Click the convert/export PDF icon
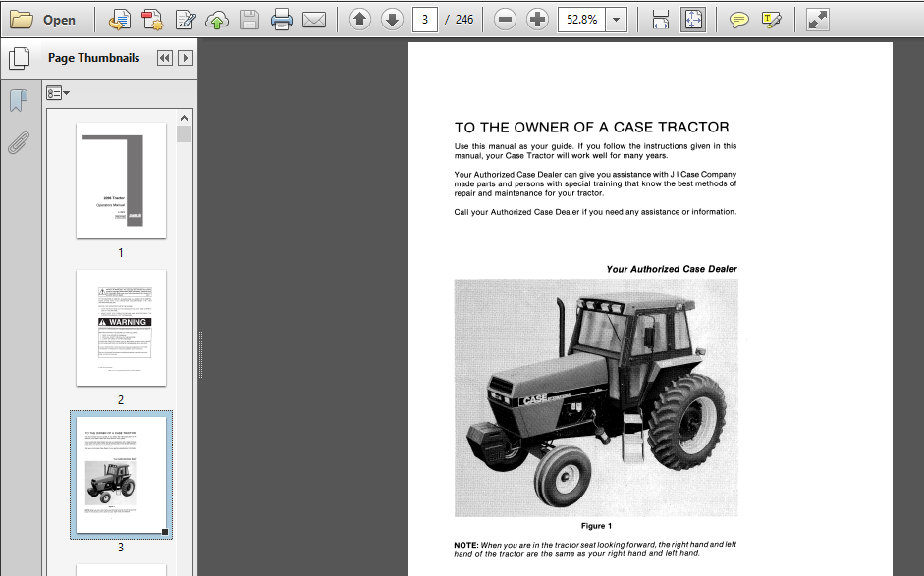The height and width of the screenshot is (576, 924). (x=120, y=20)
